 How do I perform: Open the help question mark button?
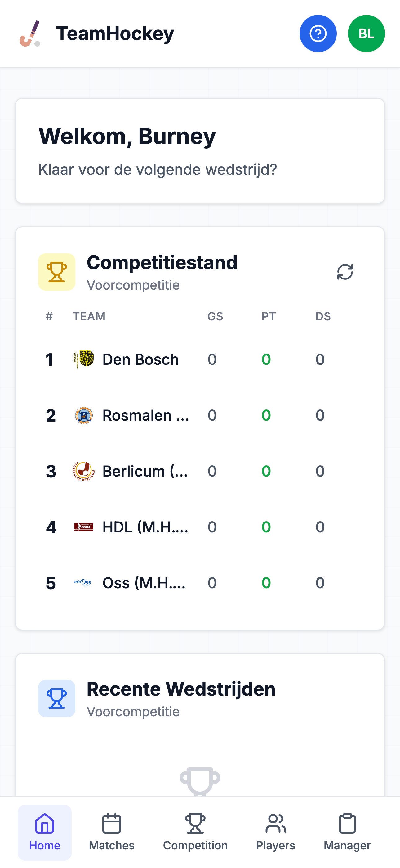point(318,34)
